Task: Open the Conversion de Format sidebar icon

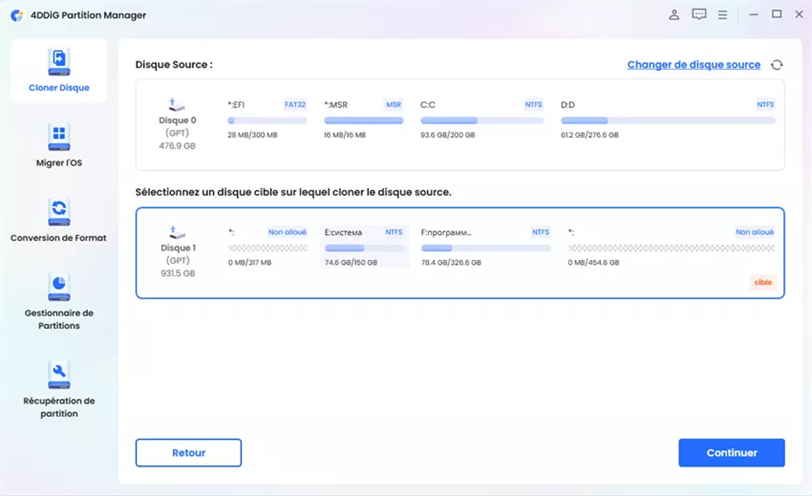Action: pyautogui.click(x=59, y=212)
